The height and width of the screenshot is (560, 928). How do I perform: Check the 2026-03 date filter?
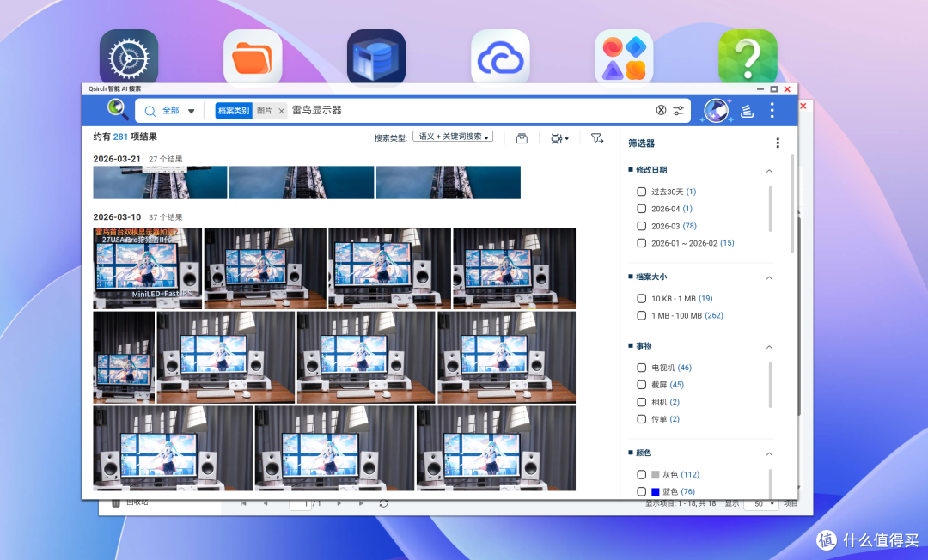[x=641, y=226]
